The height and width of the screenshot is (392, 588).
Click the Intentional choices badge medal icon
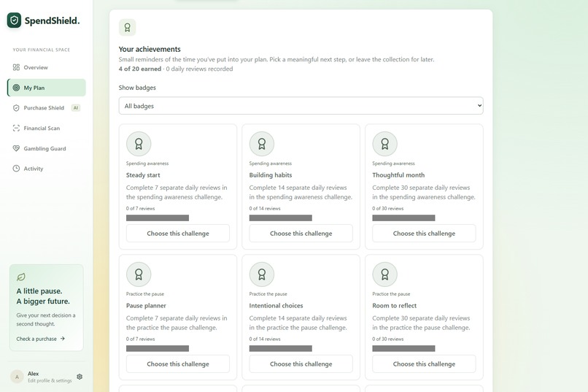click(262, 274)
